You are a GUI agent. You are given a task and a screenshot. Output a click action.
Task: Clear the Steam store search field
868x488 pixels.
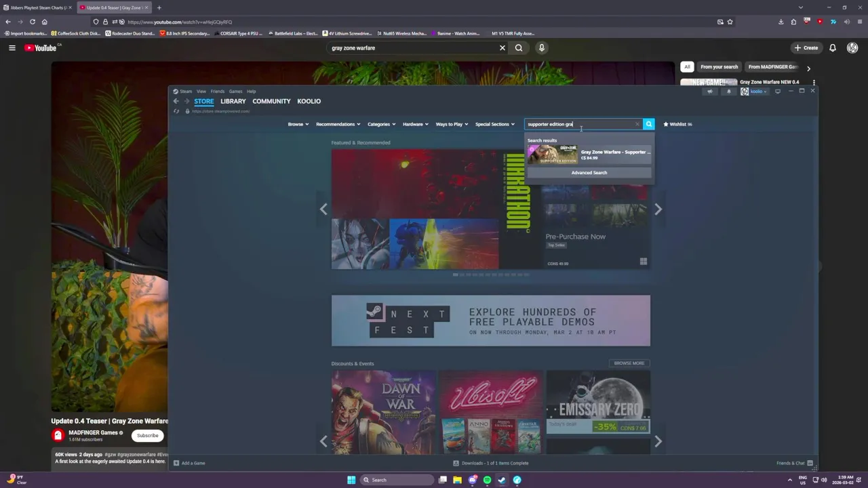coord(637,124)
